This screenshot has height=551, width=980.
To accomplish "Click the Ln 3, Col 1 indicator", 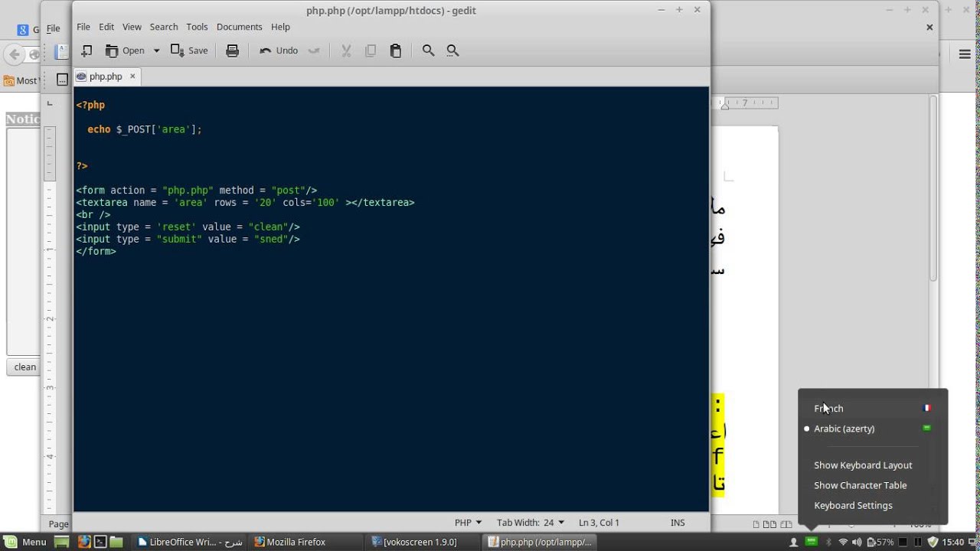I will click(599, 523).
